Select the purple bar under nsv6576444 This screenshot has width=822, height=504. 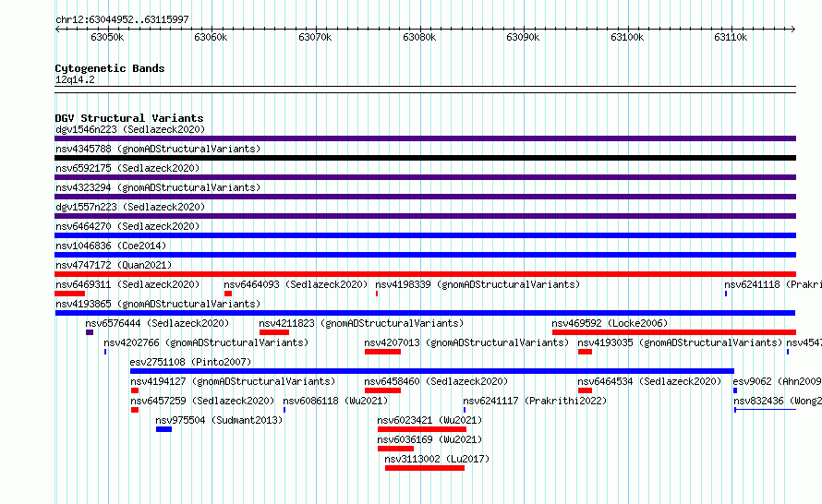coord(90,332)
